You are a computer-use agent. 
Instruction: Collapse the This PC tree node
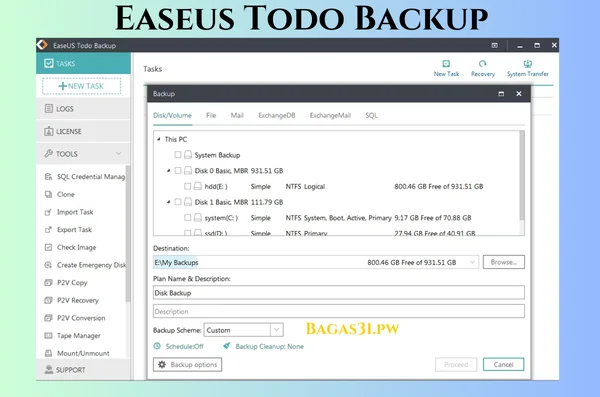[158, 139]
